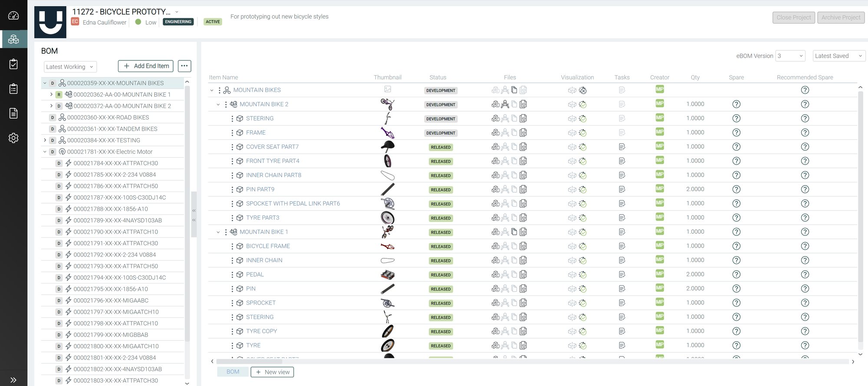Click the Add End Item button
This screenshot has width=868, height=386.
click(x=146, y=66)
